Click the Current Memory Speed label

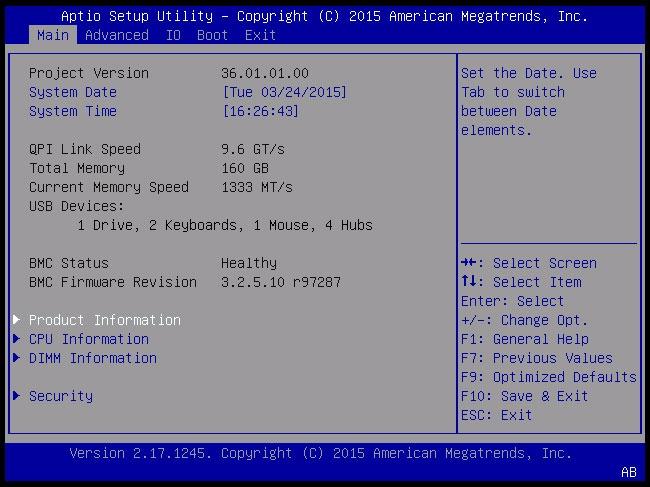pos(109,187)
